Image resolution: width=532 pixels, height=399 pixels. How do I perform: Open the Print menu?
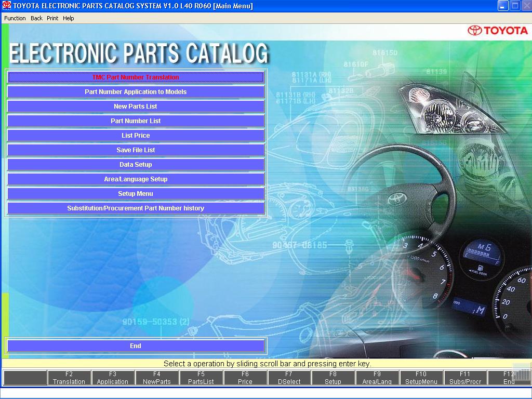52,18
